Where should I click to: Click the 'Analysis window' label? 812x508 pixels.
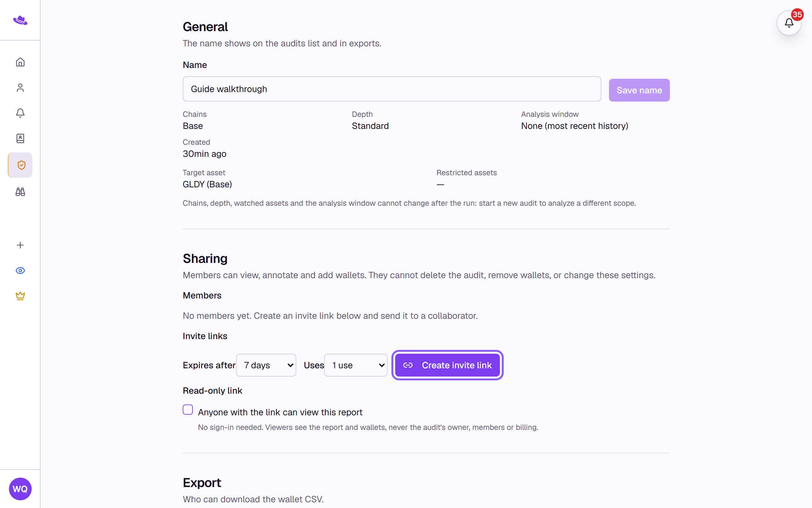(550, 114)
